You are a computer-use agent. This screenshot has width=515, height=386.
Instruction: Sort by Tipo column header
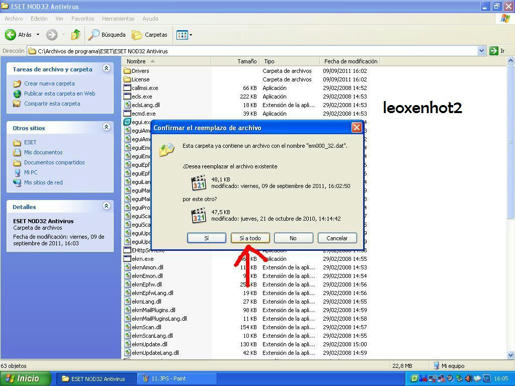click(289, 61)
